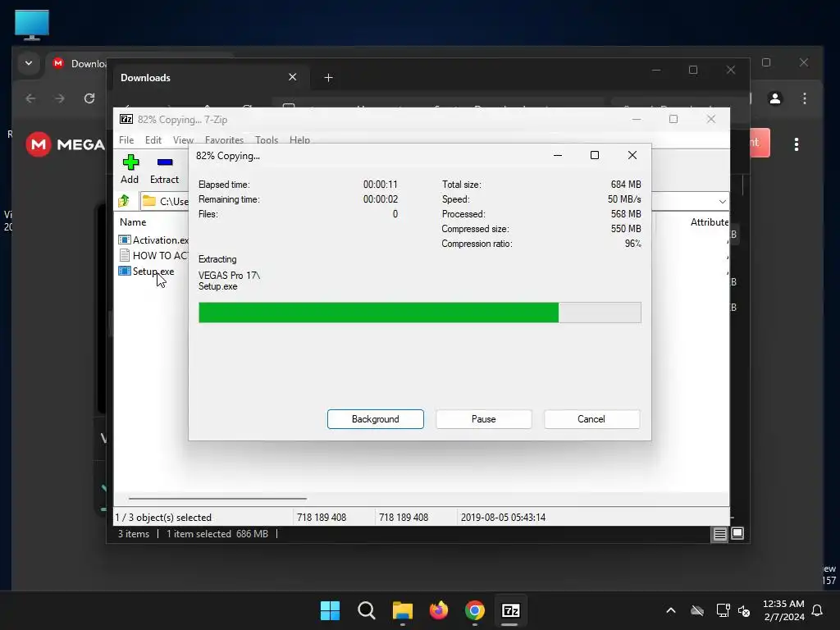Click the This PC desktop icon
Screen dimensions: 840x630
[x=32, y=25]
